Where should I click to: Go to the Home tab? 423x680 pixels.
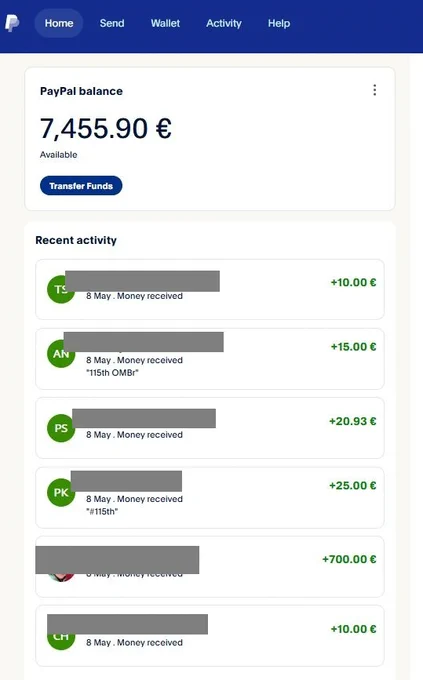(59, 23)
